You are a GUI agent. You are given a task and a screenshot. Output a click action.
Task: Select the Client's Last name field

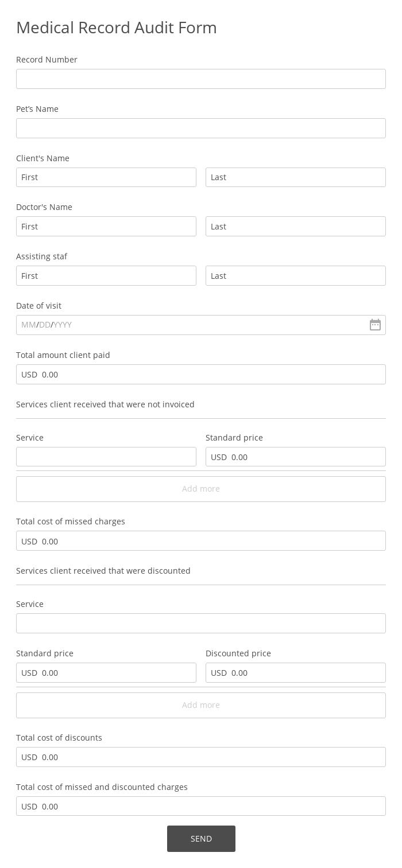coord(296,177)
